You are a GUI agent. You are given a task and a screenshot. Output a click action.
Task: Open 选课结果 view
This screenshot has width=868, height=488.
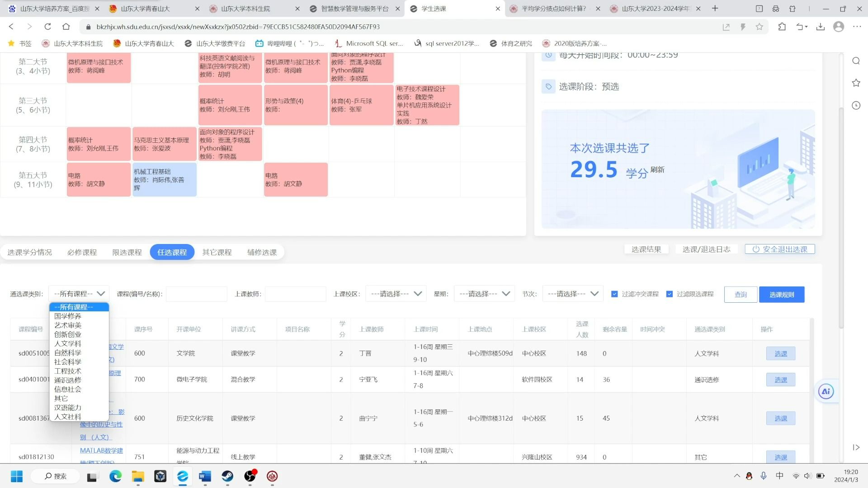click(646, 249)
